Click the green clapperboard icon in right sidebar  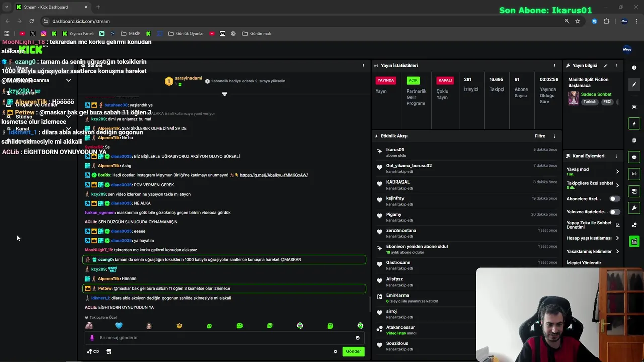(x=634, y=242)
